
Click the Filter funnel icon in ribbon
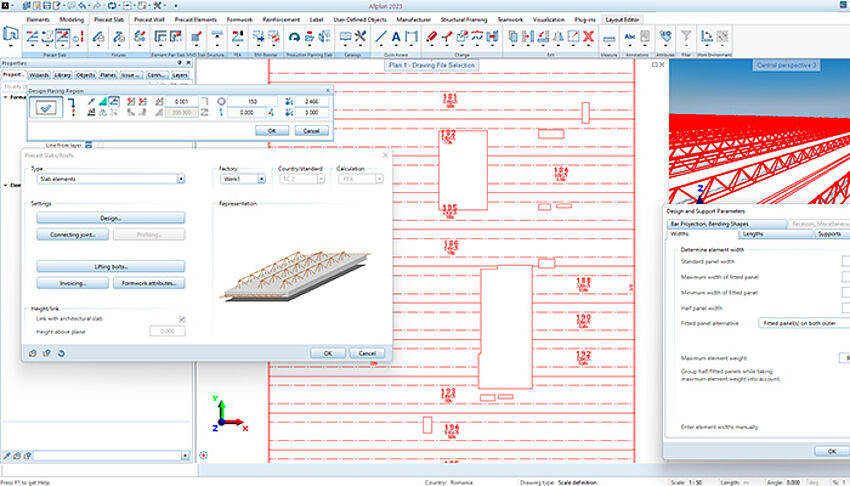(686, 38)
